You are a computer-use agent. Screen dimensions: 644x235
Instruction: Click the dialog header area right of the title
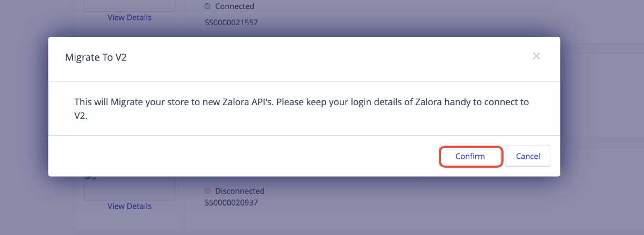pos(326,57)
